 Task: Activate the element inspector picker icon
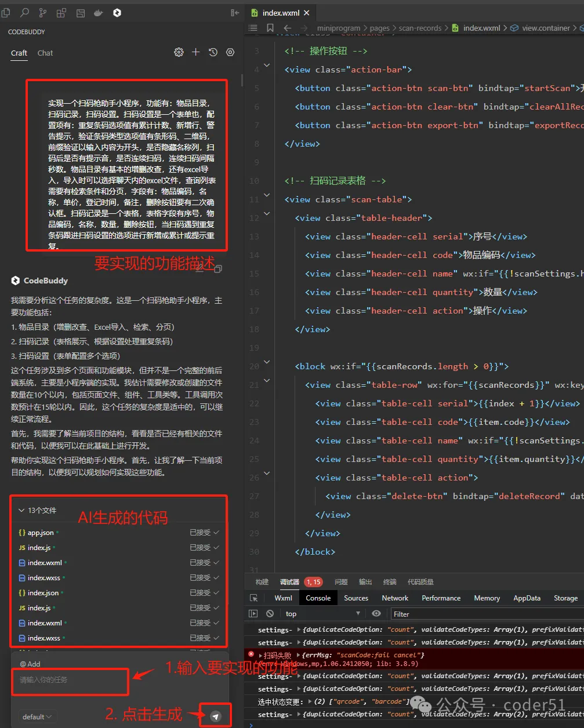coord(253,598)
